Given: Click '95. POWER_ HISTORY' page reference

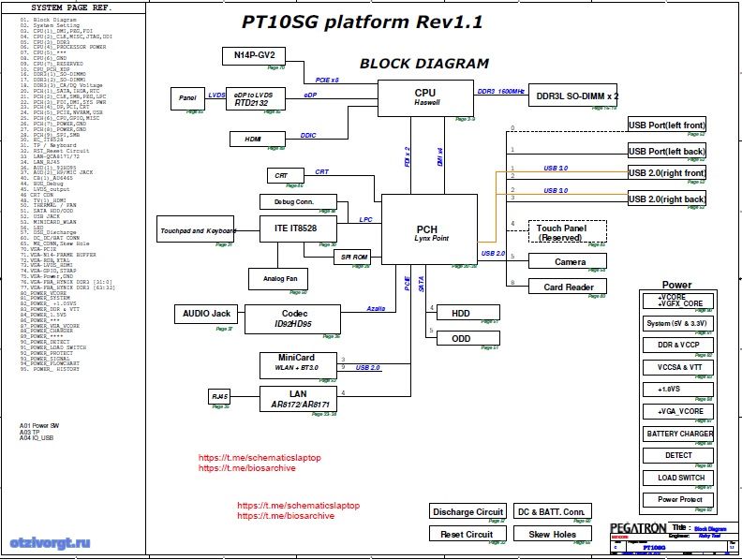Looking at the screenshot, I should (50, 369).
